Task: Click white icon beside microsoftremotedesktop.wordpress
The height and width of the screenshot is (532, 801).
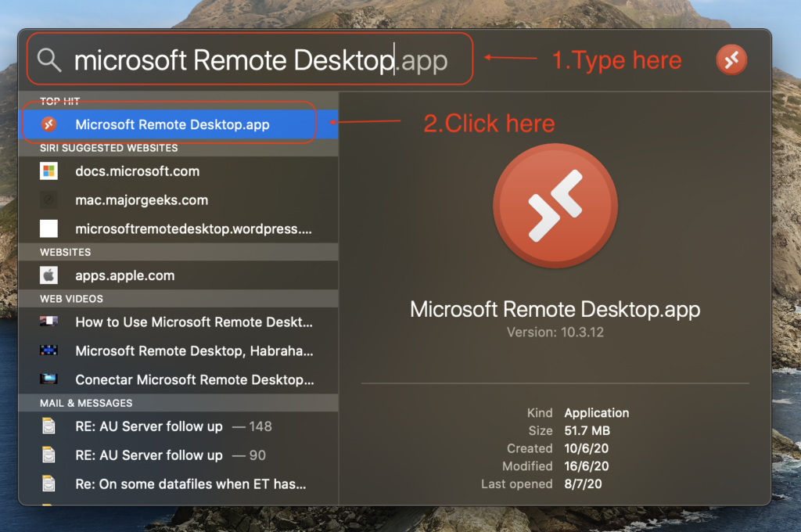Action: click(x=49, y=228)
